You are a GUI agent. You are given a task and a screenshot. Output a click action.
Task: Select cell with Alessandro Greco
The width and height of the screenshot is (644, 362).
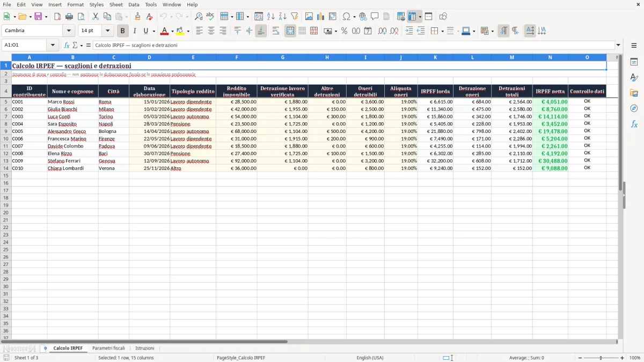(x=72, y=131)
